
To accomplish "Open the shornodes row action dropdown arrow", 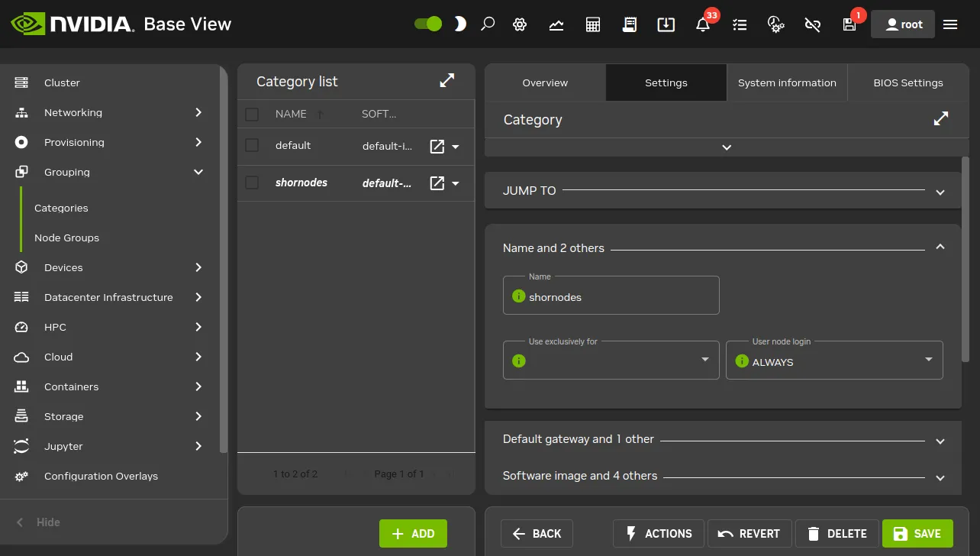I will pos(456,183).
